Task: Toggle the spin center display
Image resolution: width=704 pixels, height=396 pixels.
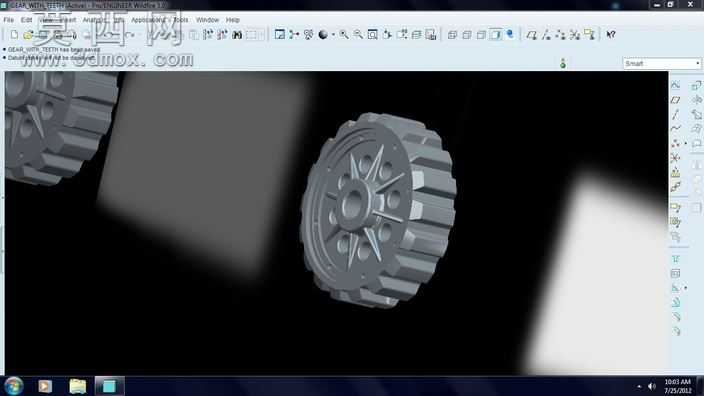Action: [294, 35]
